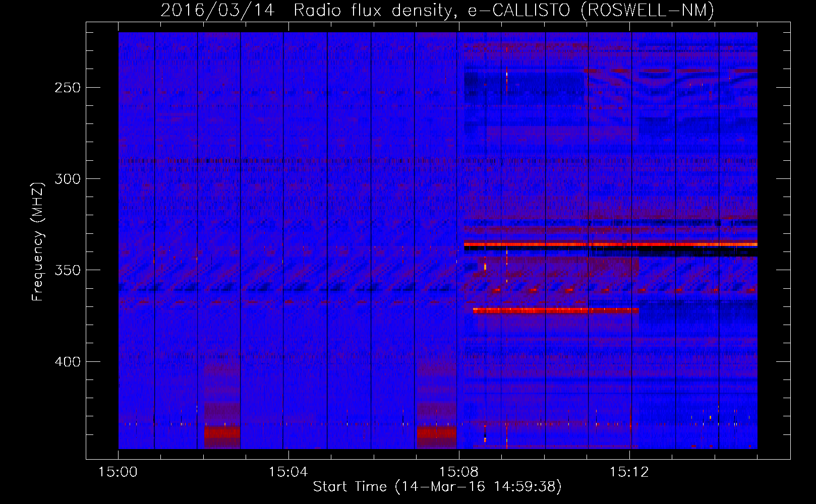Click the plot title text '2016/03/14 Radio flux density'

tap(307, 11)
